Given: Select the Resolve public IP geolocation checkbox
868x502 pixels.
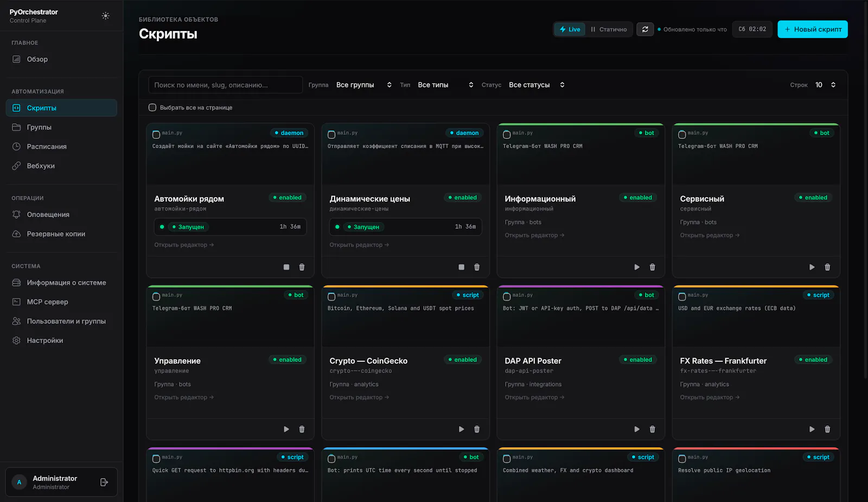Looking at the screenshot, I should 682,459.
